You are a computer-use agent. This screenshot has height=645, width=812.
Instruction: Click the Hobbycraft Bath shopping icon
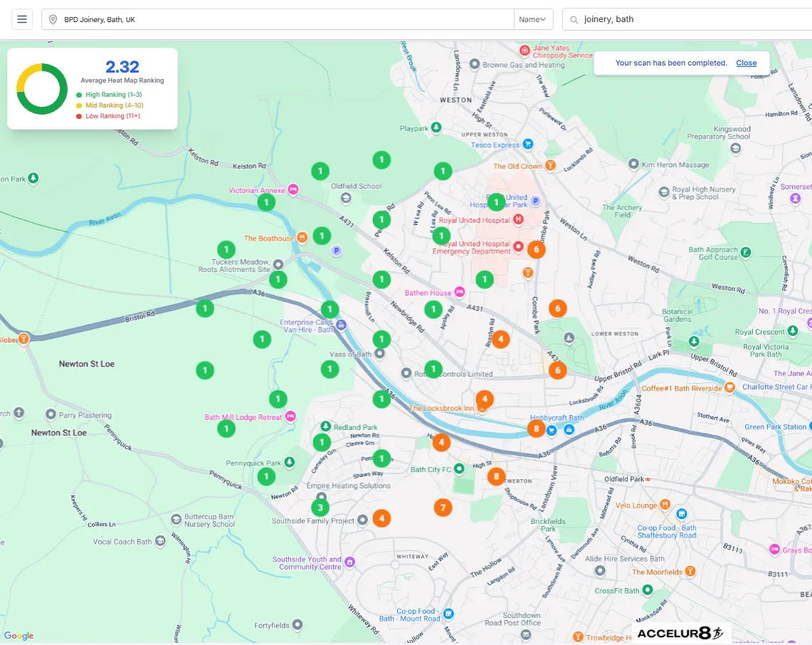(552, 430)
